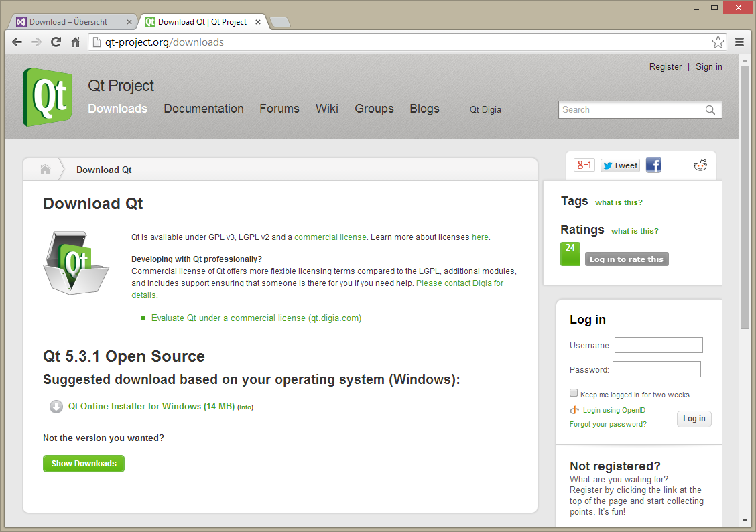Image resolution: width=756 pixels, height=532 pixels.
Task: Click the Qt box package image
Action: pyautogui.click(x=76, y=263)
